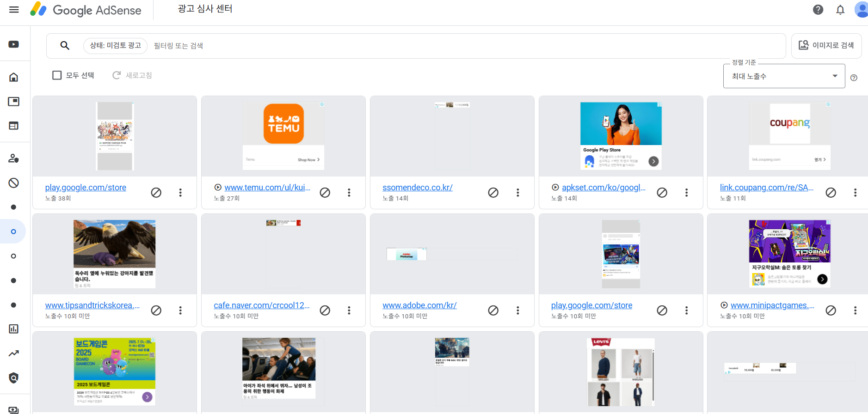
Task: Click the sort-by help question icon
Action: pyautogui.click(x=854, y=78)
